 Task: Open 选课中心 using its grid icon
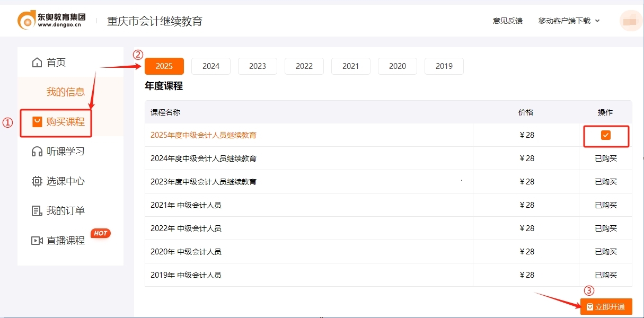(x=37, y=181)
